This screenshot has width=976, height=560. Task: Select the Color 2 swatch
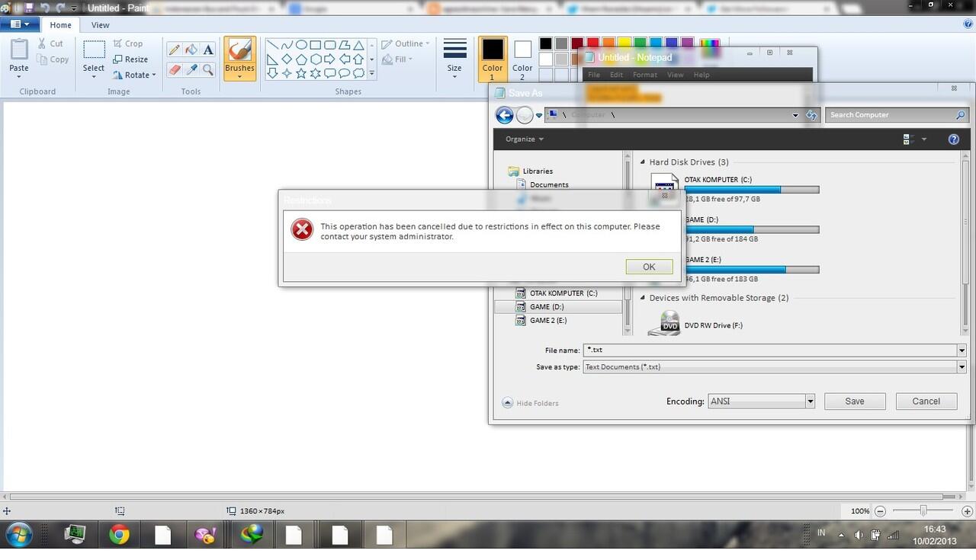pos(522,59)
